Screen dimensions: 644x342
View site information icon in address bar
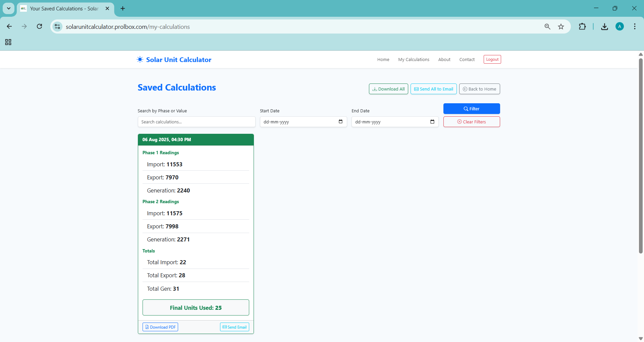click(x=58, y=26)
